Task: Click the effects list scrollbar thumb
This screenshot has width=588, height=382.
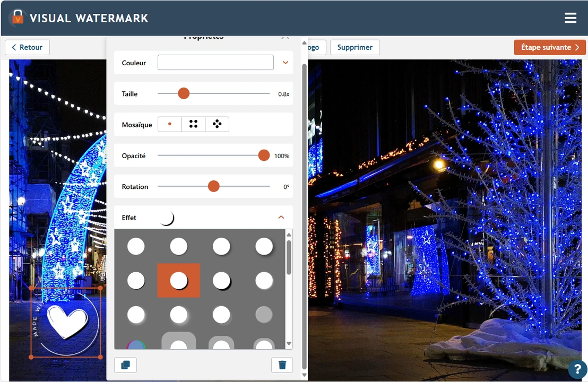Action: 289,257
